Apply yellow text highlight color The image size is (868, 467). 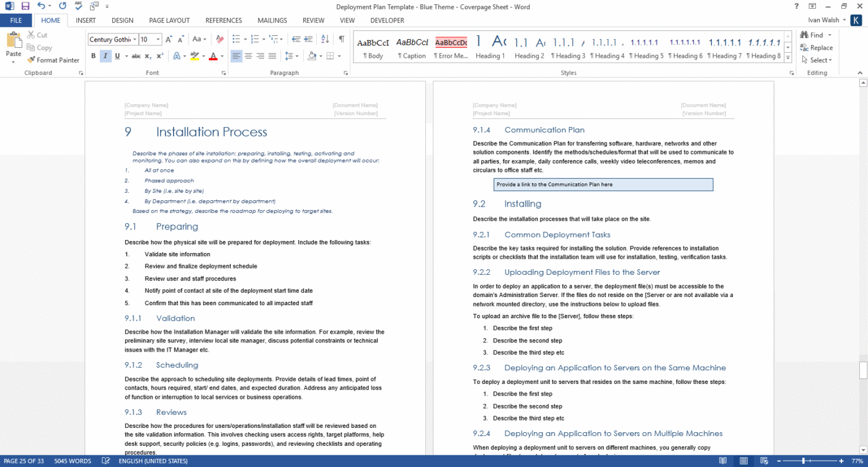[194, 56]
